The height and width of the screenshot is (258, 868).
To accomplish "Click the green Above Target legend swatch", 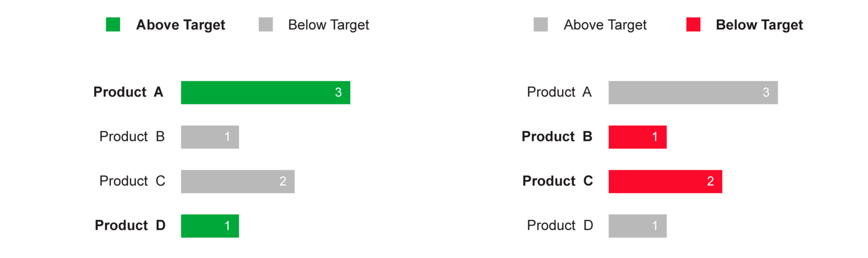I will [113, 25].
